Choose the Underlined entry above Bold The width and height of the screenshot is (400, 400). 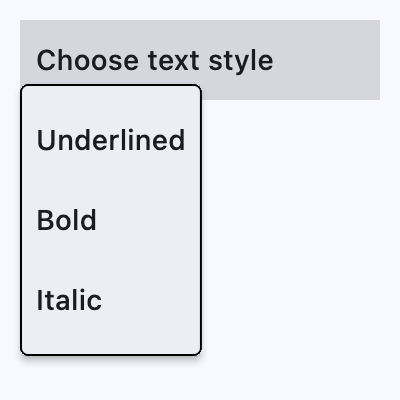(x=111, y=140)
